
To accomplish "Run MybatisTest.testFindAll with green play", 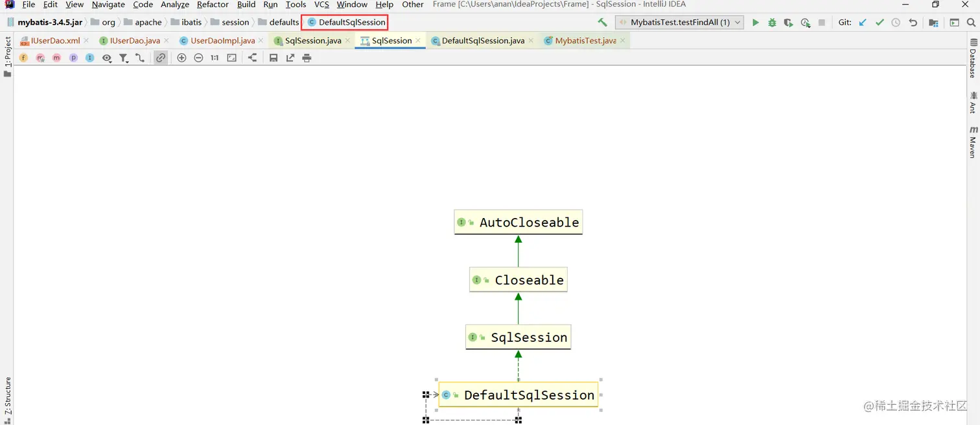I will 755,22.
